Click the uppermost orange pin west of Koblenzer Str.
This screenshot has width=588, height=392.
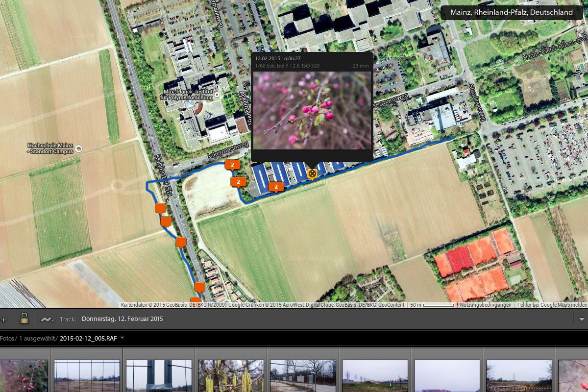(x=160, y=209)
